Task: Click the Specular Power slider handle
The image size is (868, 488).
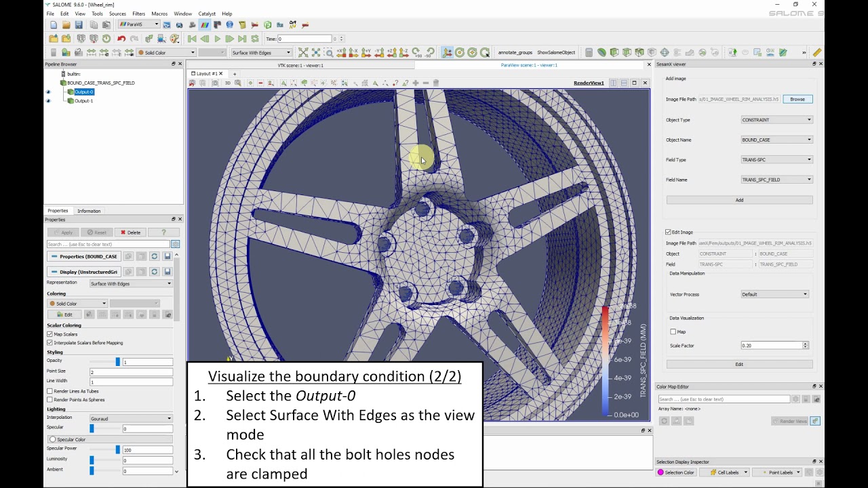Action: point(117,449)
